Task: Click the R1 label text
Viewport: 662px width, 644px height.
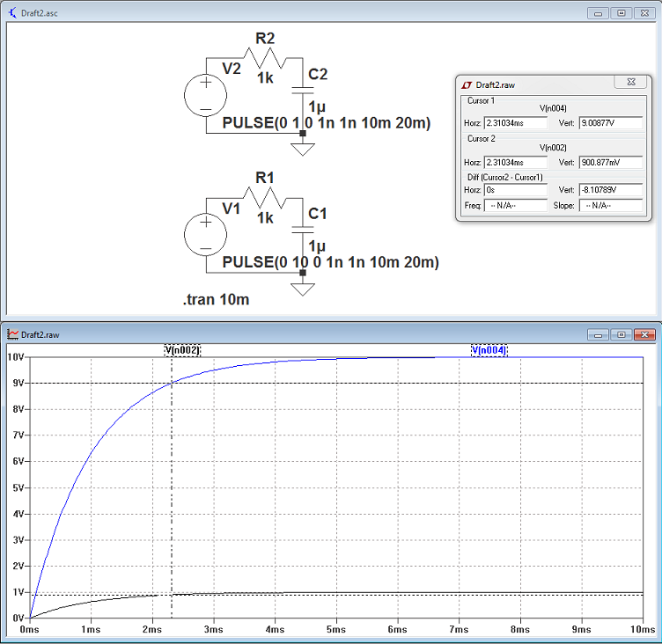Action: tap(265, 178)
